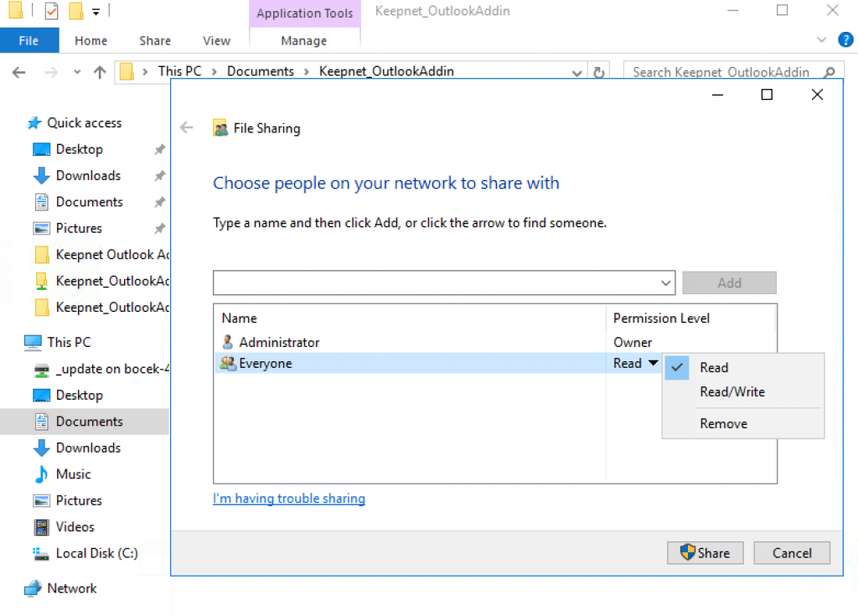Cancel the File Sharing dialog
This screenshot has width=858, height=616.
(792, 553)
